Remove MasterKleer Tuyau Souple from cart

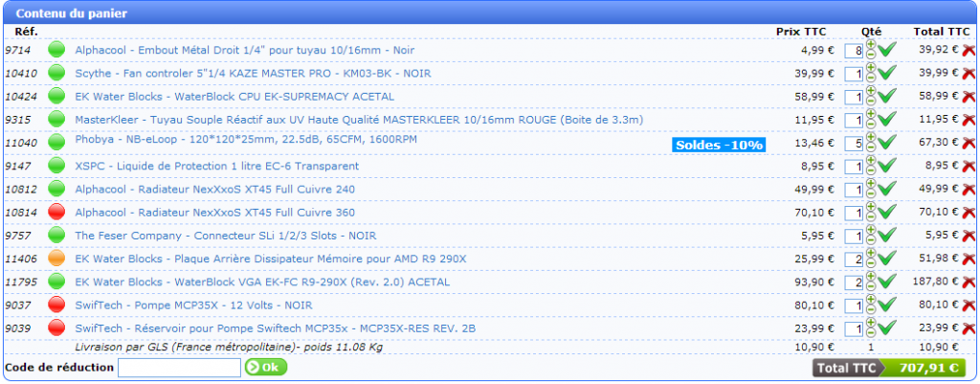(969, 120)
